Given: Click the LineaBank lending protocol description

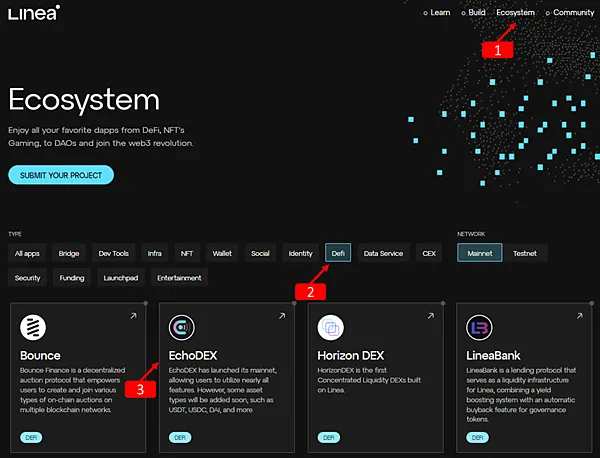Looking at the screenshot, I should 521,394.
